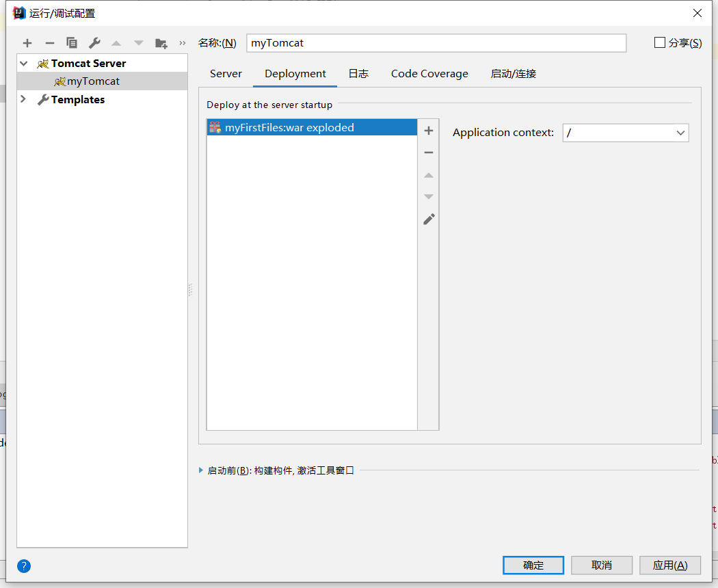
Task: Apply changes with 应用(A) button
Action: tap(670, 565)
